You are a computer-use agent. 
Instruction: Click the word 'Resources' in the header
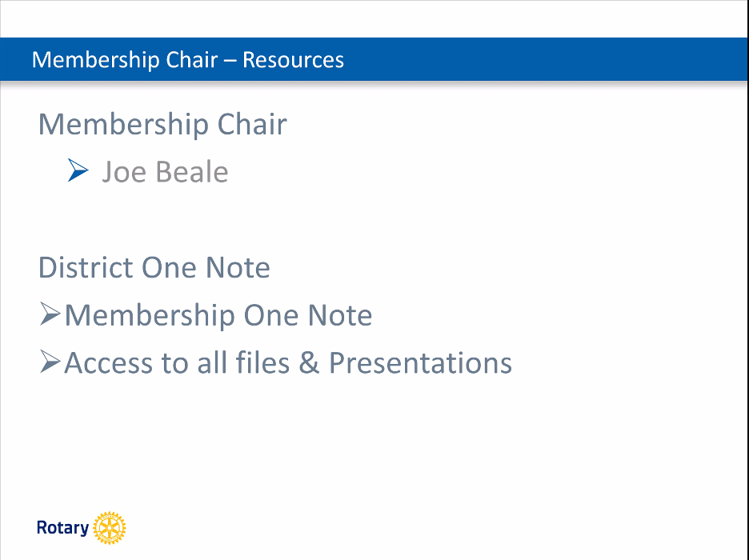[293, 60]
